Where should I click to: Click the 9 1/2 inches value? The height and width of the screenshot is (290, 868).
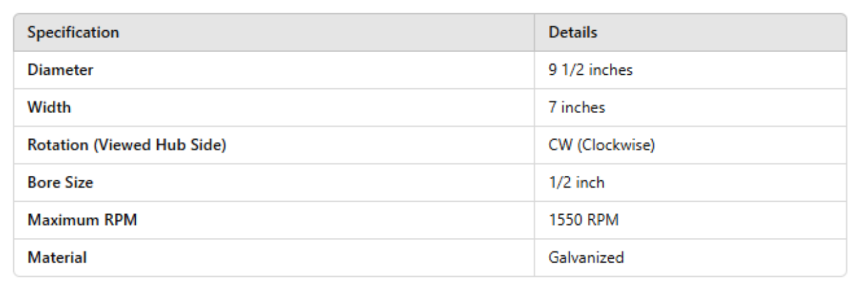pos(590,70)
